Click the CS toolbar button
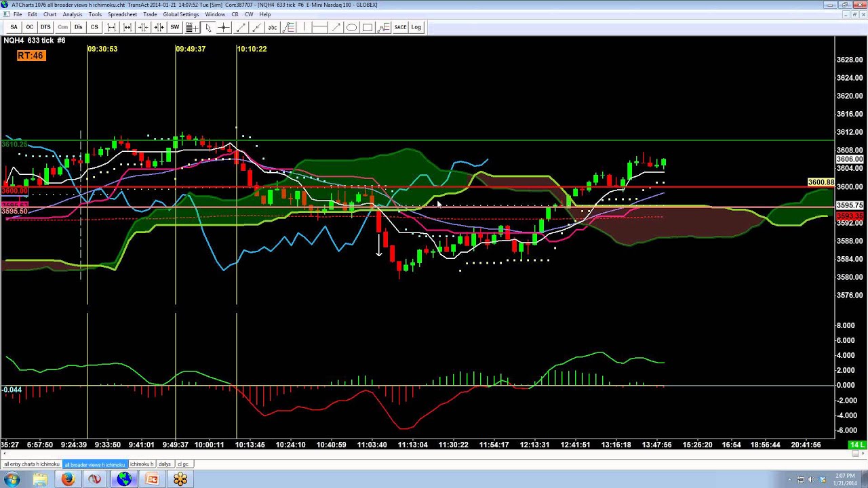The height and width of the screenshot is (488, 868). 94,27
